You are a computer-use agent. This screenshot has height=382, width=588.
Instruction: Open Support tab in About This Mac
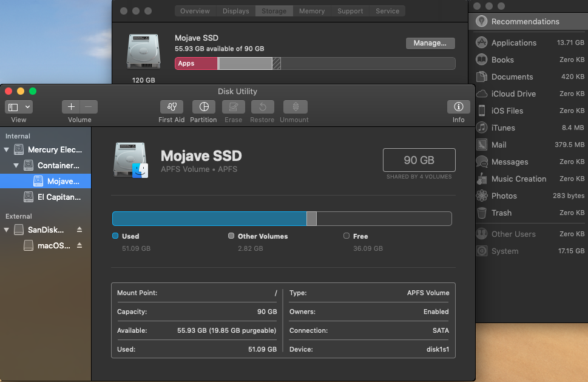click(x=350, y=11)
